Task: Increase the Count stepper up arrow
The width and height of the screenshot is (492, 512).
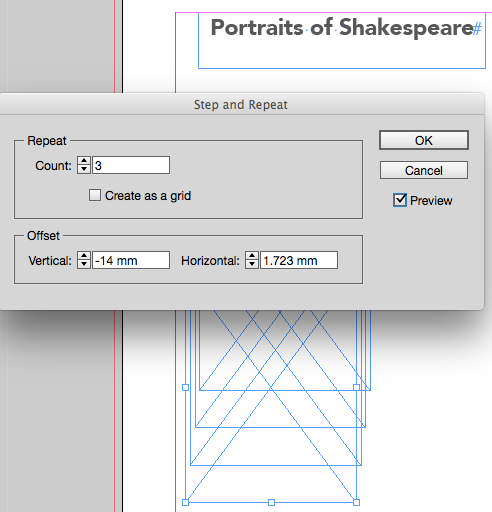Action: 84,161
